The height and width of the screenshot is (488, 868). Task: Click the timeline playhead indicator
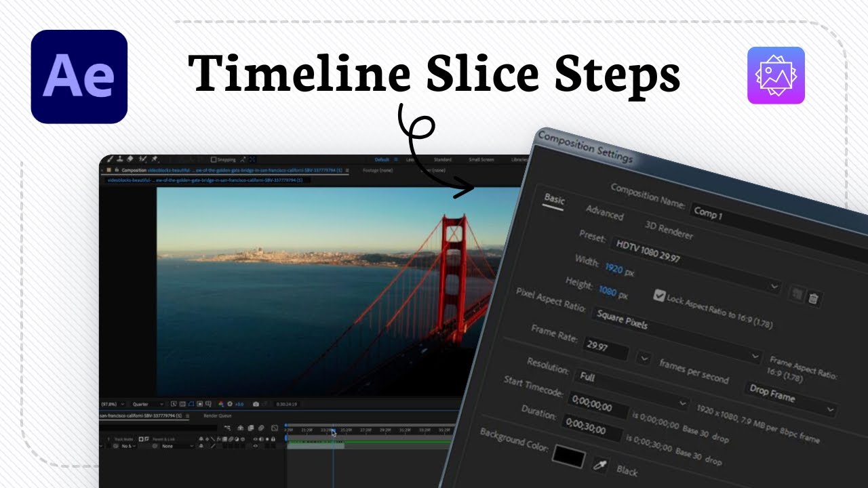click(x=333, y=432)
